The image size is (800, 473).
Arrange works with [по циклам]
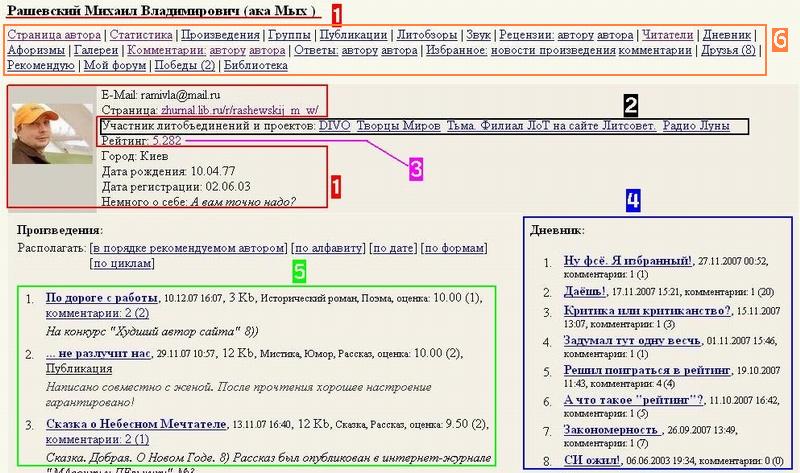[x=122, y=263]
